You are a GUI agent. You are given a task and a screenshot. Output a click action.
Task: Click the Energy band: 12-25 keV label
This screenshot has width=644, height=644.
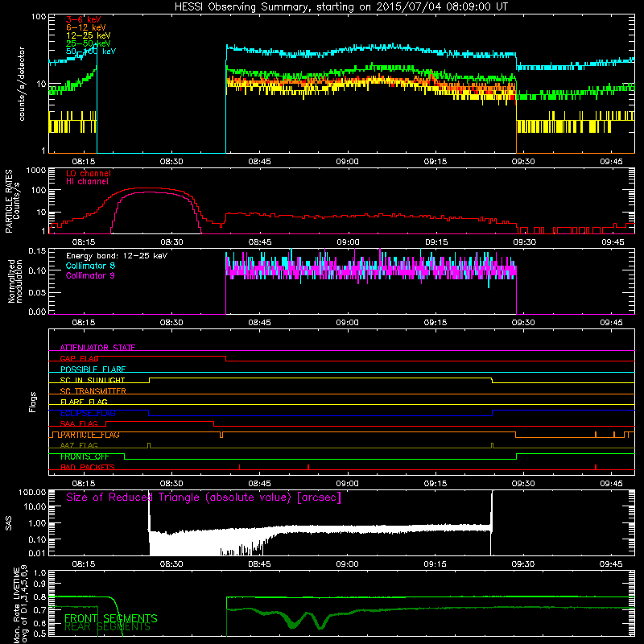tap(117, 256)
